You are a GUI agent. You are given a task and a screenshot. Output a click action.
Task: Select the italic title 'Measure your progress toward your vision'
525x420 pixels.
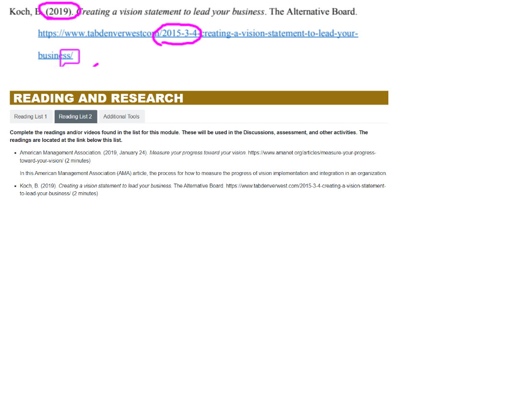point(197,152)
